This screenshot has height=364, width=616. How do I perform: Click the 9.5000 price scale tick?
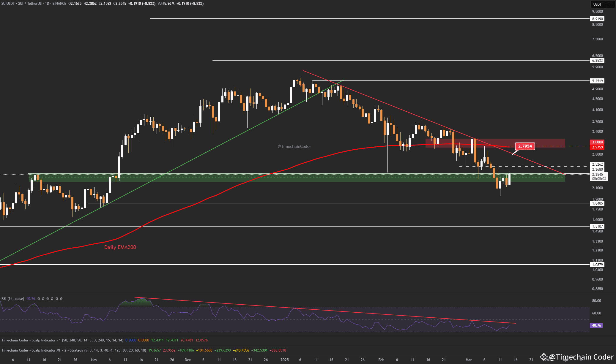(598, 12)
